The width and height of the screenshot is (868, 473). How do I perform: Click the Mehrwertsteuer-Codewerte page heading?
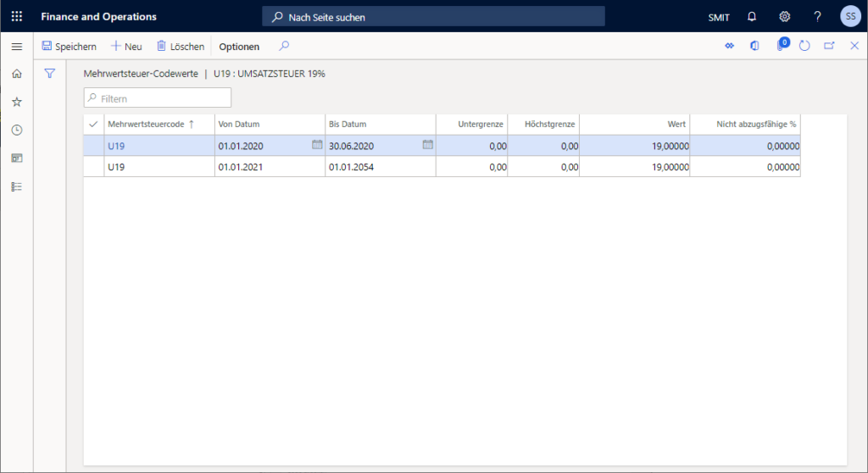(141, 74)
